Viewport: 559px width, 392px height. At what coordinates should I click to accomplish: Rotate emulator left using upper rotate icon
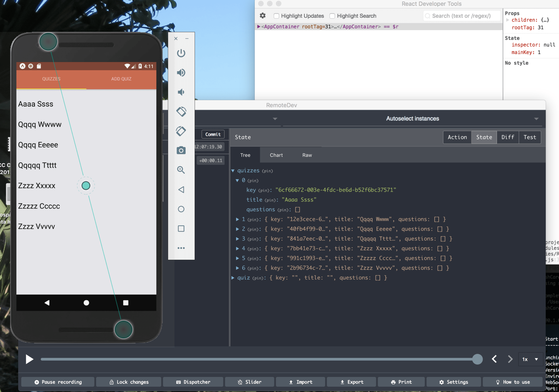[181, 111]
